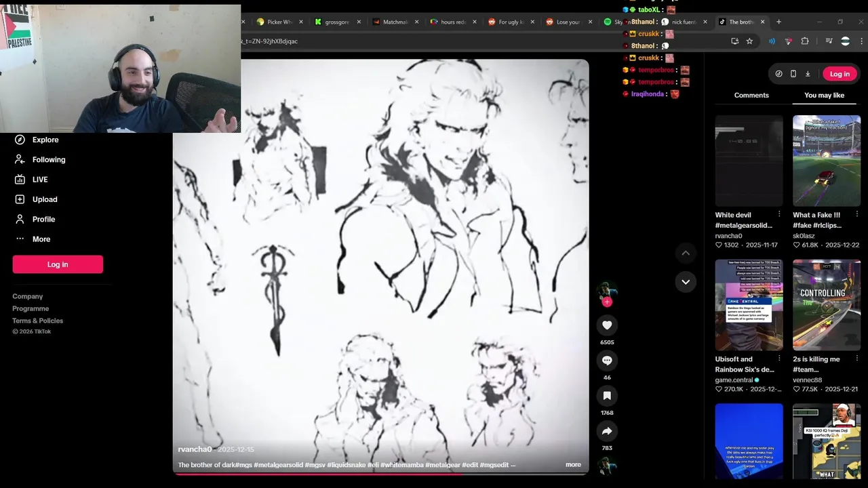The image size is (868, 488).
Task: Open the creator avatar above like button
Action: click(607, 291)
